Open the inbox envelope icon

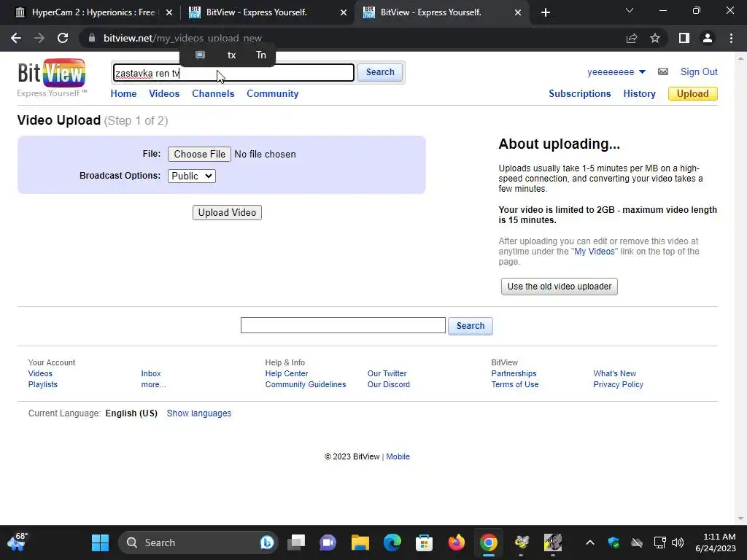663,72
